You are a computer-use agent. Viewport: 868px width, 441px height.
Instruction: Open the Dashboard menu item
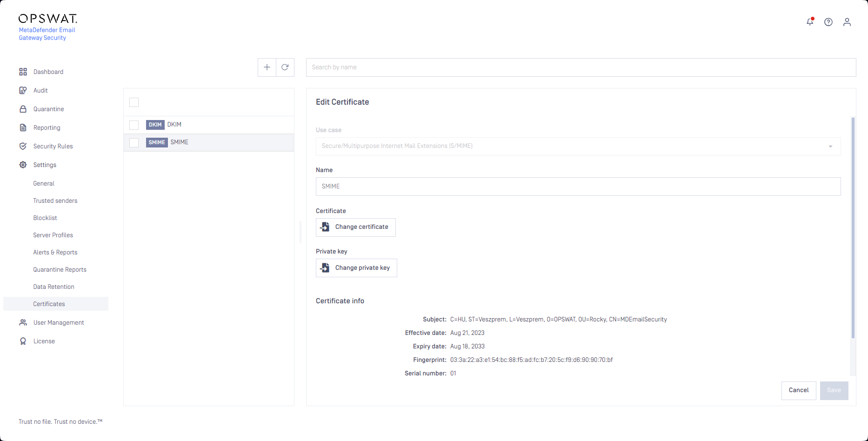point(48,72)
